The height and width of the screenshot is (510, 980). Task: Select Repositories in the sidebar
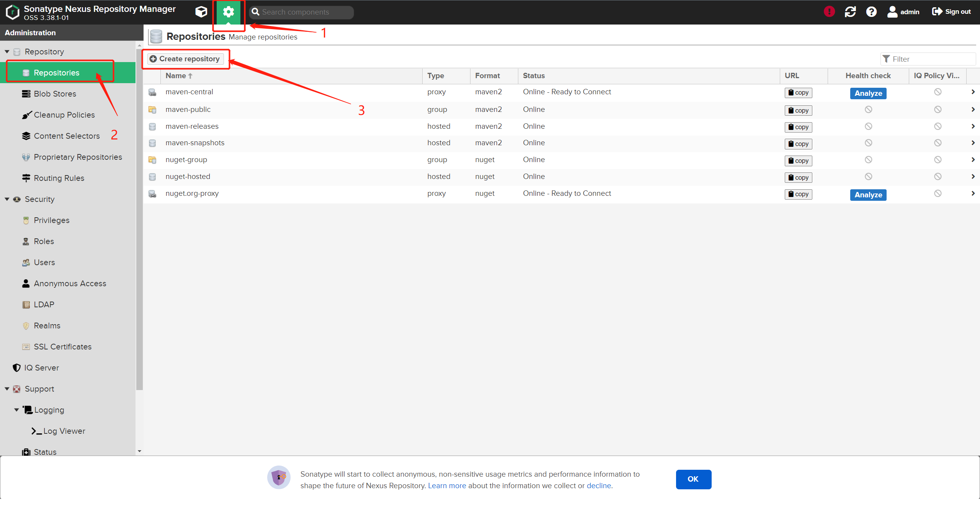coord(68,72)
